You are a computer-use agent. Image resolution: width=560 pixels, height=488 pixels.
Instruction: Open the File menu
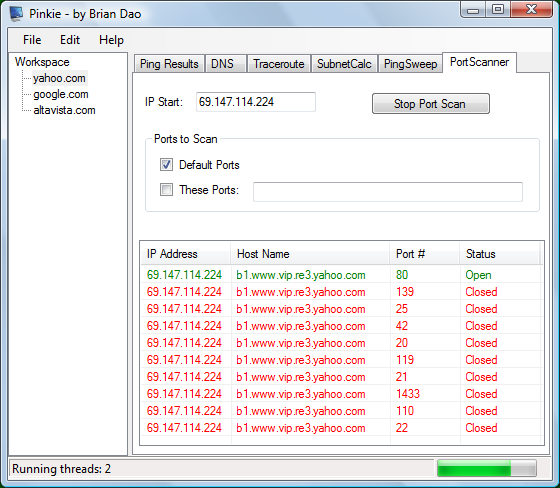[x=32, y=40]
